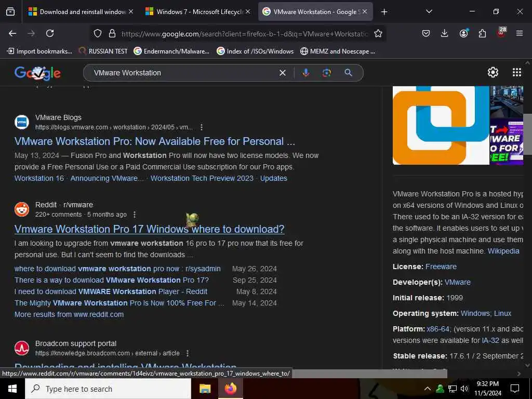List all tabs dropdown arrow

tap(429, 11)
